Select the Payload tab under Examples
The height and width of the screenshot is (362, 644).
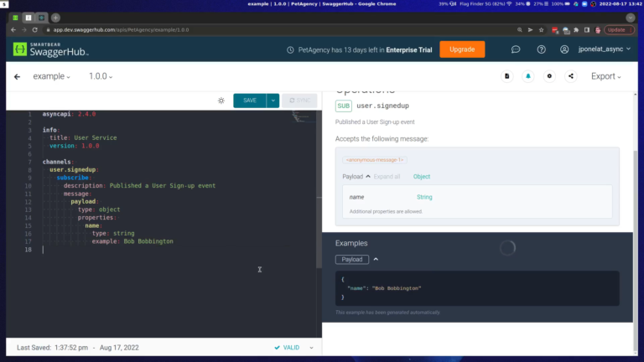(352, 260)
